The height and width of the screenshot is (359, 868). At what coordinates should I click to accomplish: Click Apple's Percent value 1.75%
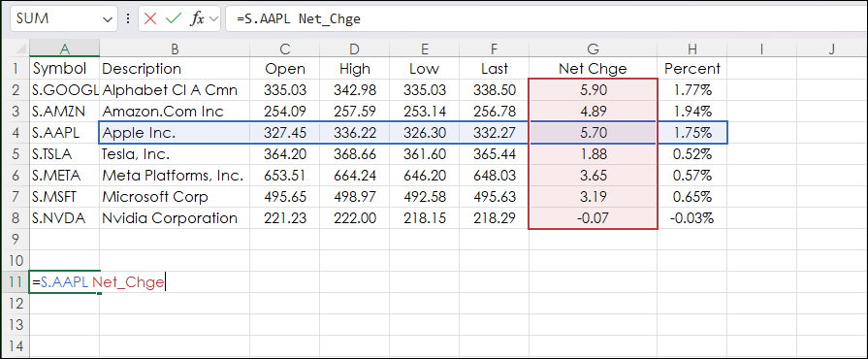pos(691,133)
